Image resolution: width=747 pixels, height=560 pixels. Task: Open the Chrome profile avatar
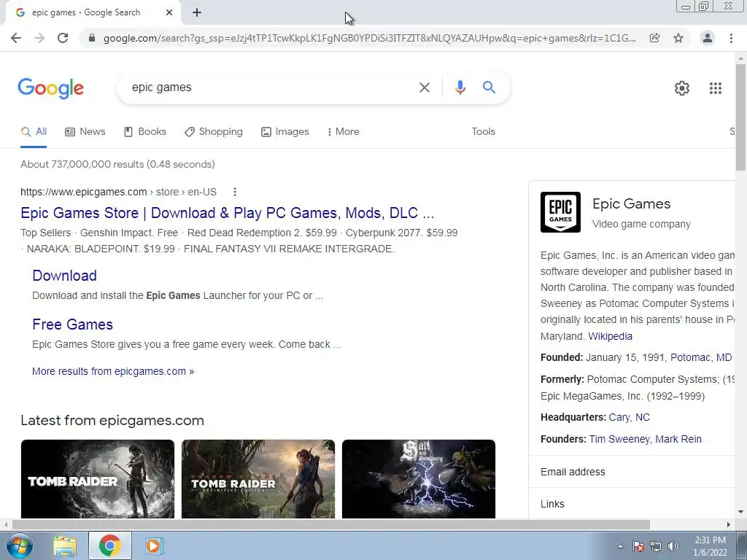(x=708, y=38)
